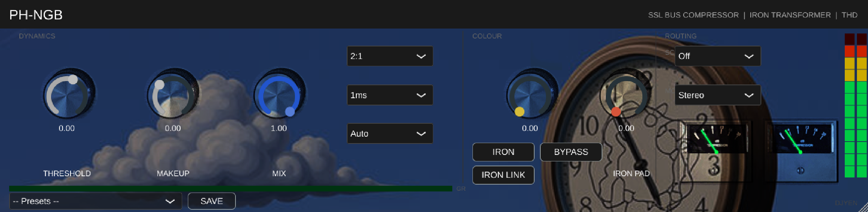Click the Iron Pad value 0.00
The height and width of the screenshot is (212, 868).
[626, 128]
